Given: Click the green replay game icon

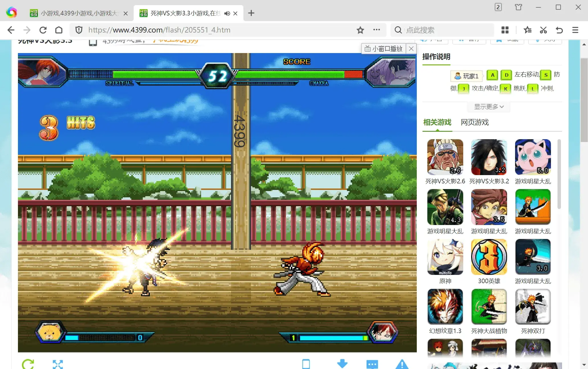Looking at the screenshot, I should (28, 364).
